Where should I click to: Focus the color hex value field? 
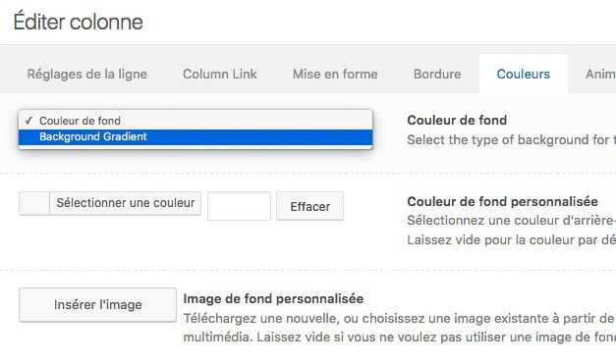coord(239,206)
